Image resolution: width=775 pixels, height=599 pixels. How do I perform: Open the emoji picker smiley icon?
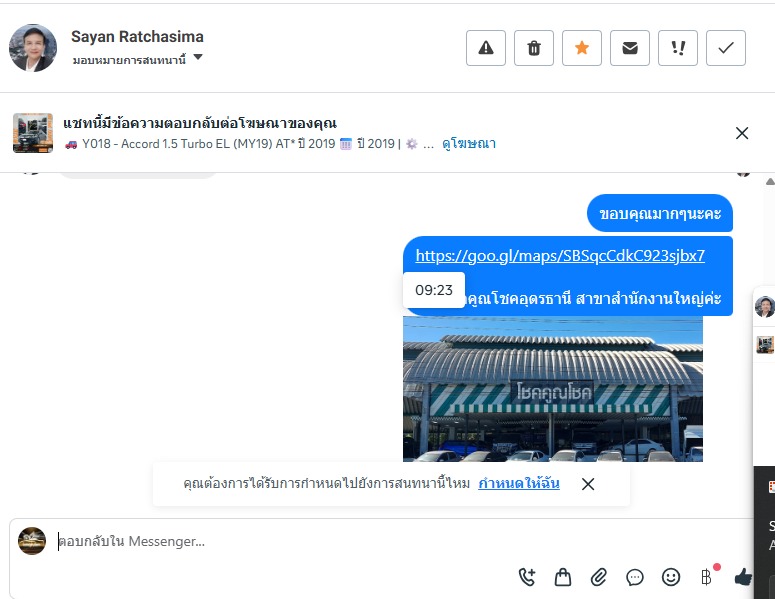(671, 577)
